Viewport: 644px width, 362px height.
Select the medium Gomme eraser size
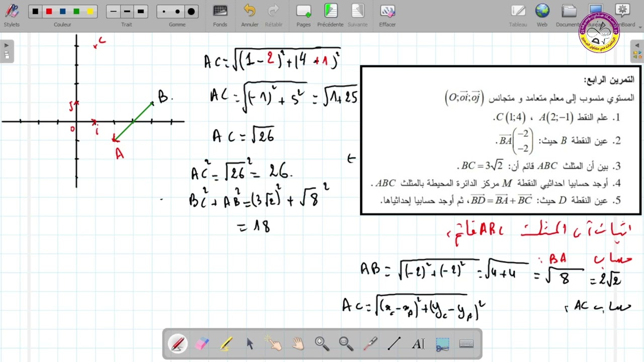[178, 12]
